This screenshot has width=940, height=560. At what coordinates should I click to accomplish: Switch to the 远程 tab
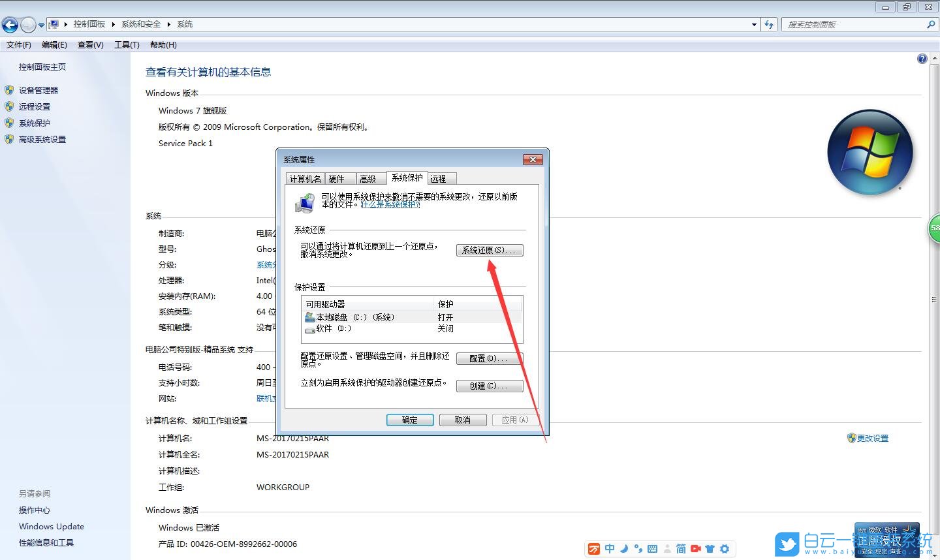[x=442, y=179]
